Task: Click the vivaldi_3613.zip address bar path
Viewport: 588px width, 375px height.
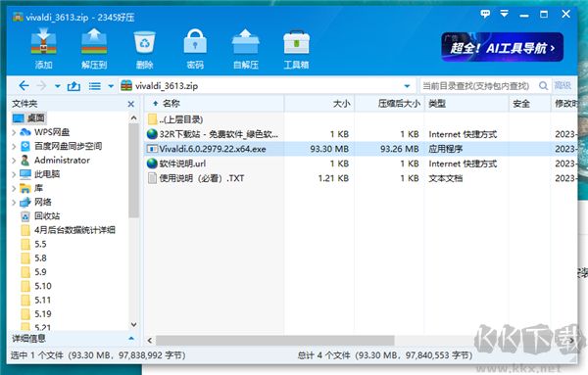Action: (167, 86)
